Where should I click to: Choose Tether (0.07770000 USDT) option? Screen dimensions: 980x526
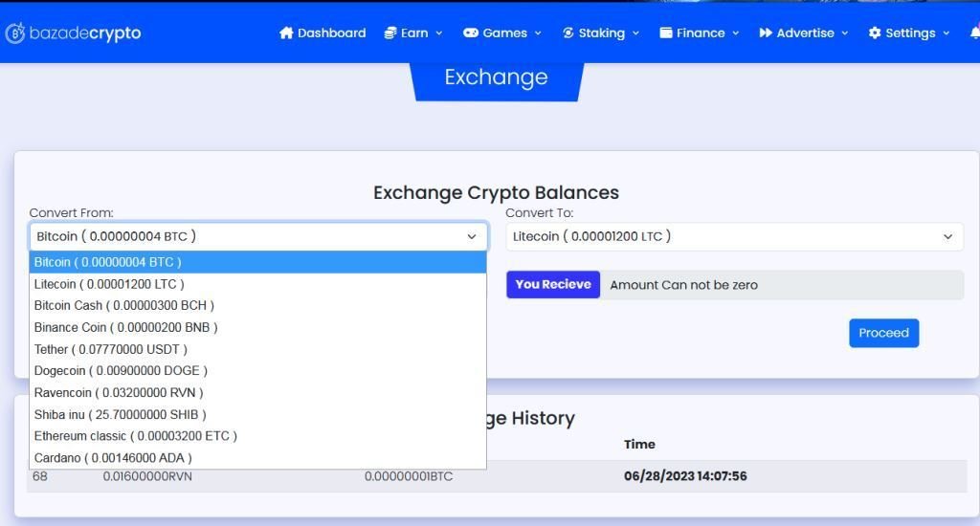257,349
